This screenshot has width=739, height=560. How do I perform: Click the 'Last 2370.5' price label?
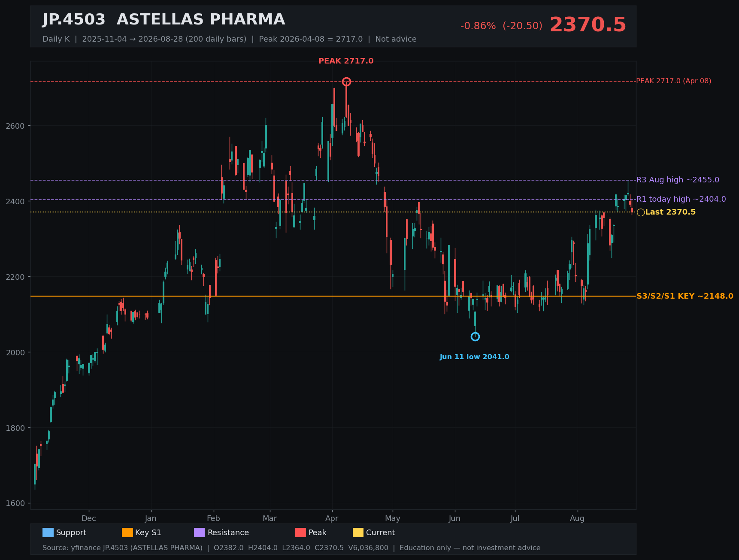670,212
